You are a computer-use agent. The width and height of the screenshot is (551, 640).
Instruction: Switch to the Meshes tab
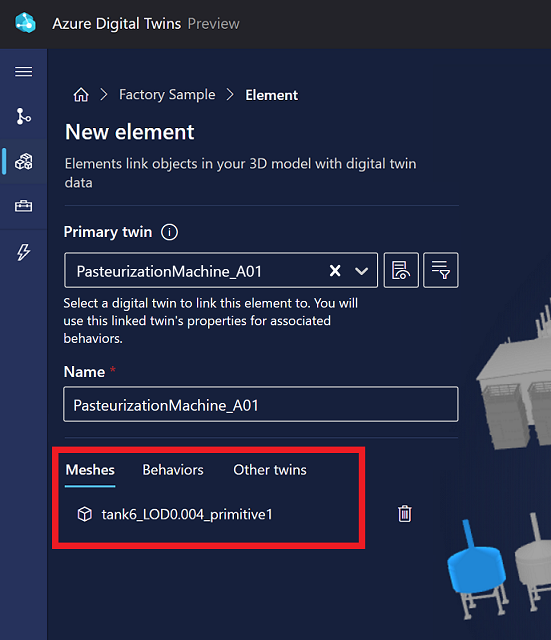pyautogui.click(x=90, y=470)
